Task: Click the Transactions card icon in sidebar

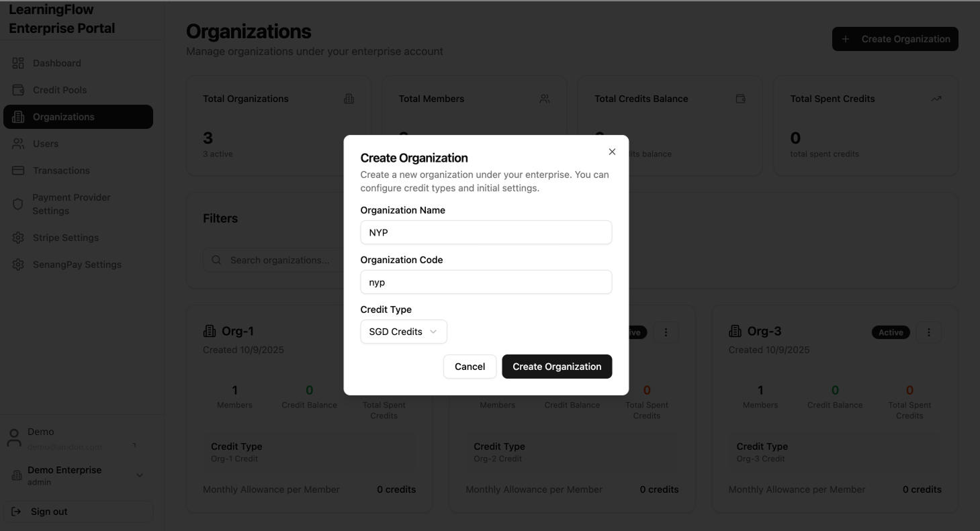Action: (18, 170)
